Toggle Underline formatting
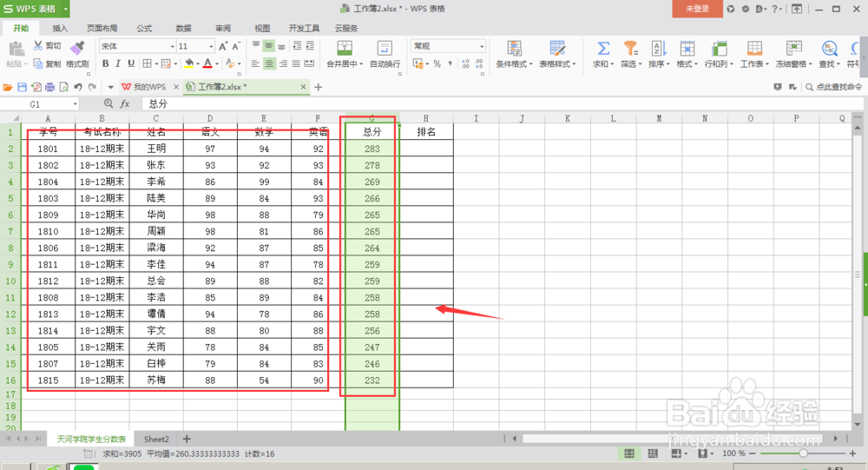Image resolution: width=868 pixels, height=470 pixels. pos(131,63)
